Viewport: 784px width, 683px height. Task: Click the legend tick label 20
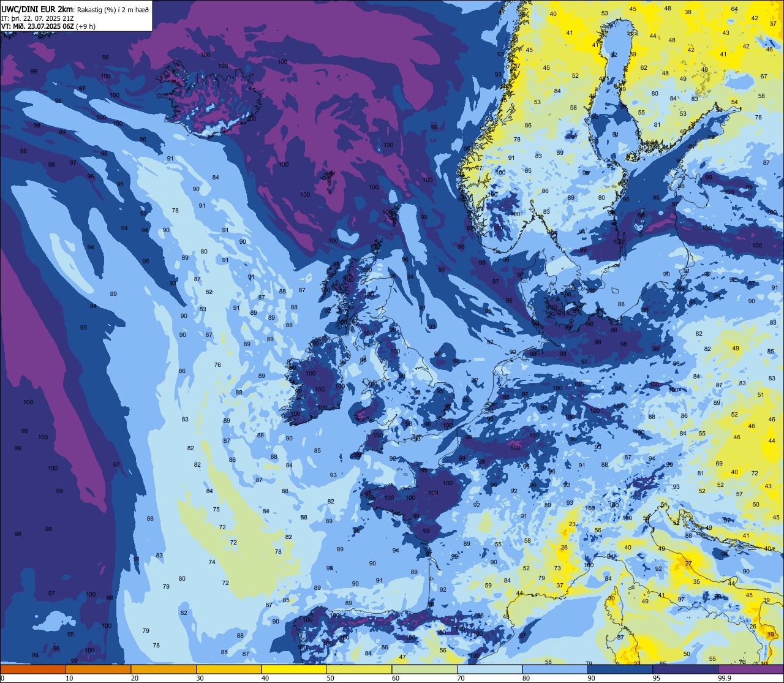coord(135,678)
